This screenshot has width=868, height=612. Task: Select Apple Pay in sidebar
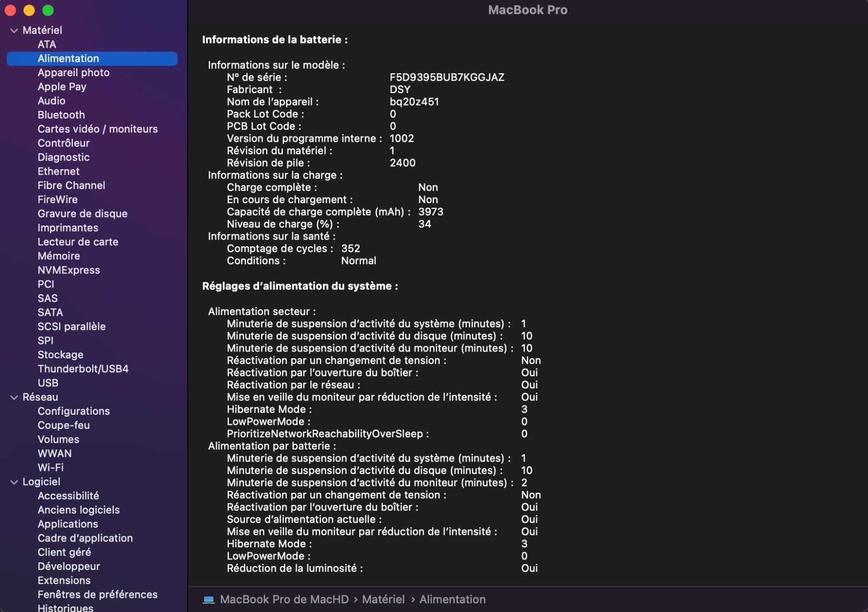[x=62, y=87]
